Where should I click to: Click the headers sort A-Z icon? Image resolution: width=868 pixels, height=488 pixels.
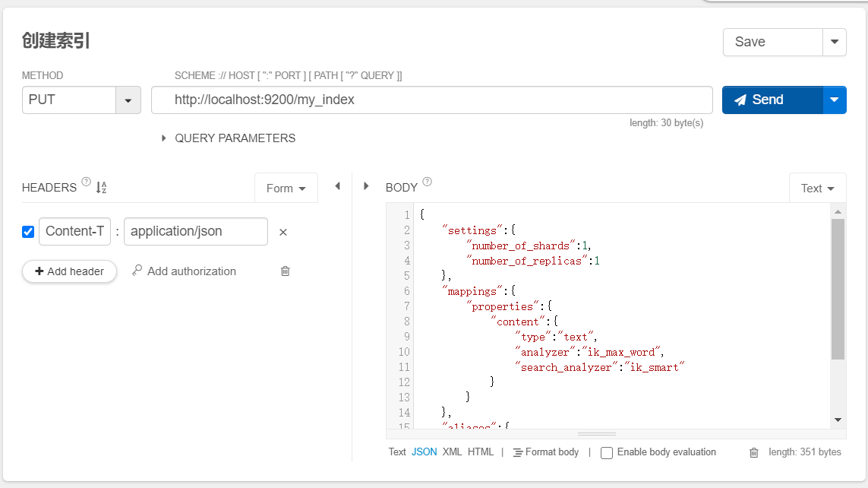[x=102, y=187]
